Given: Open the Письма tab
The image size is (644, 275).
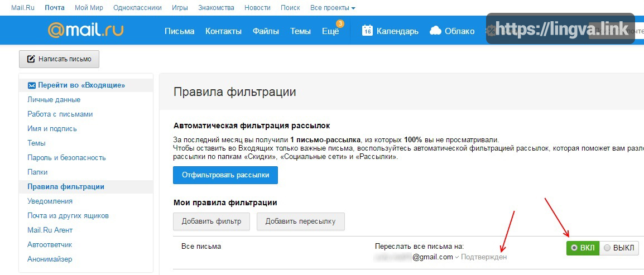Looking at the screenshot, I should click(180, 31).
